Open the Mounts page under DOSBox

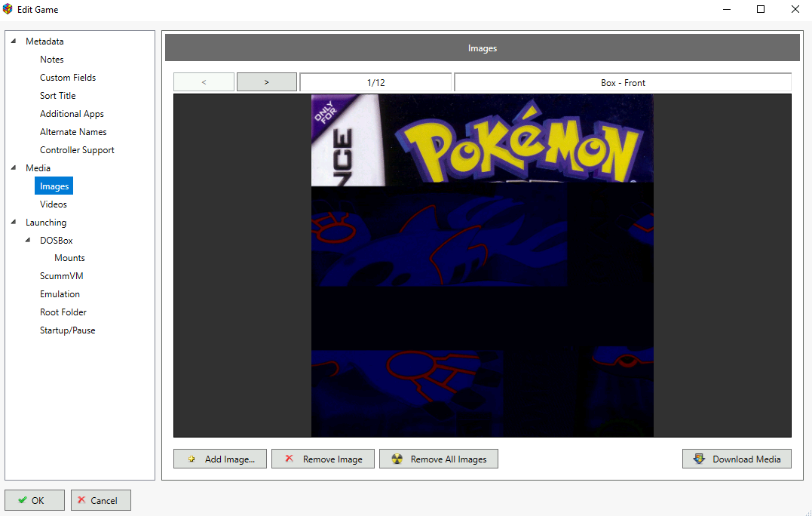pyautogui.click(x=69, y=258)
